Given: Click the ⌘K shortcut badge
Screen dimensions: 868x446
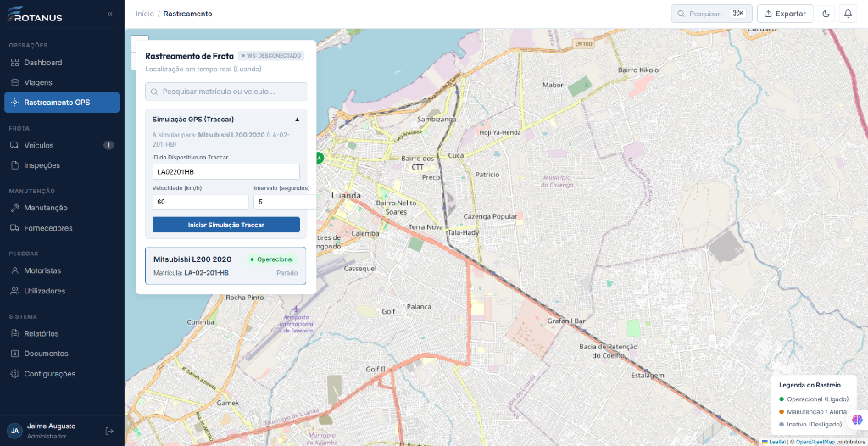Looking at the screenshot, I should pyautogui.click(x=738, y=14).
